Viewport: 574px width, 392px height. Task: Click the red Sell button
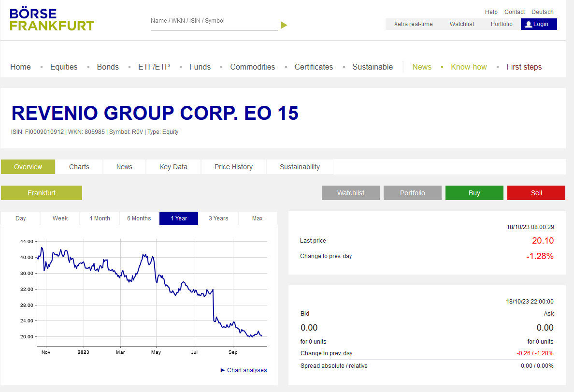536,193
